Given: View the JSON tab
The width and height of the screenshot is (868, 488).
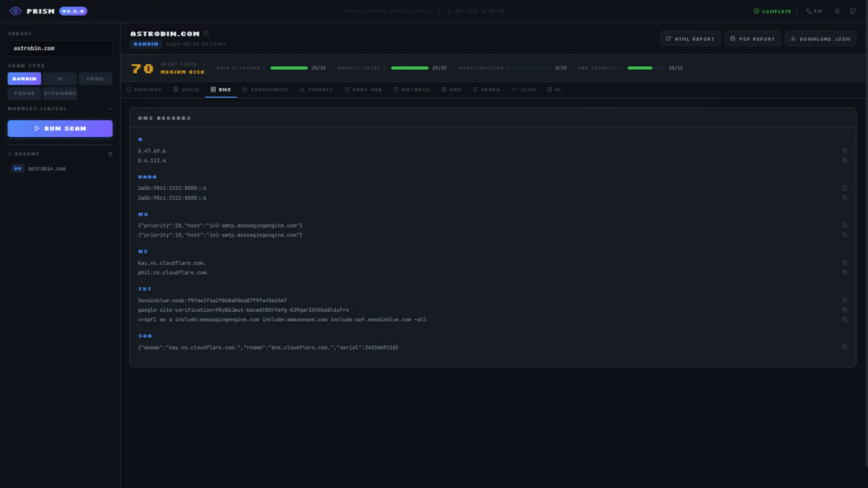Looking at the screenshot, I should [x=524, y=89].
